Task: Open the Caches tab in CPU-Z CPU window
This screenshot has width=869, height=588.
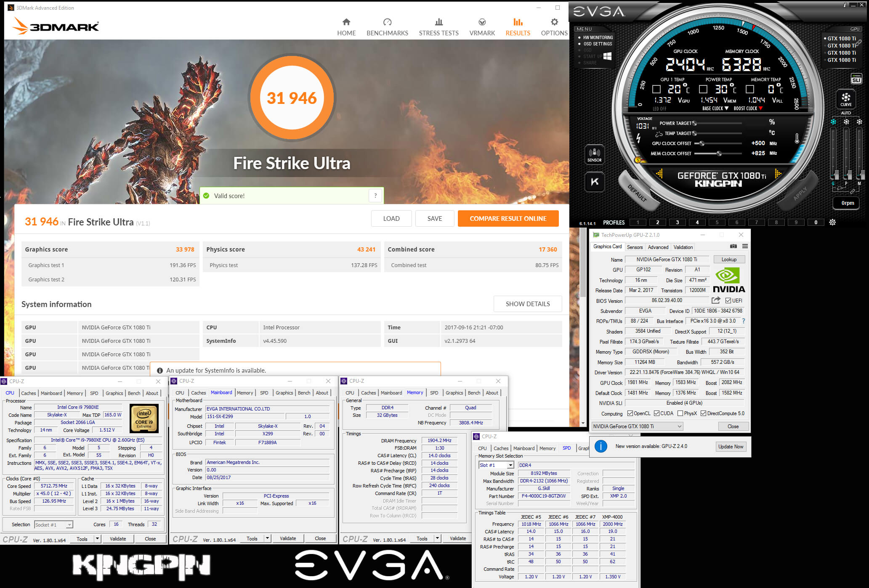Action: [29, 393]
